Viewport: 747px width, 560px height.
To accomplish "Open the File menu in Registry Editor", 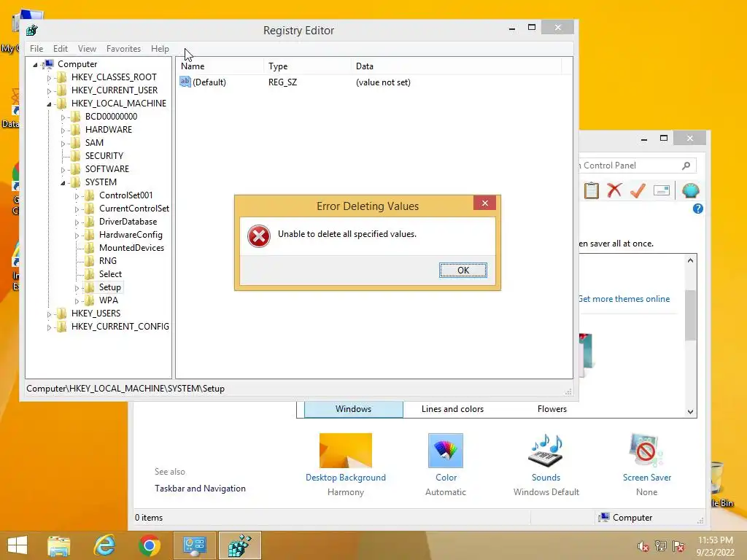I will [x=36, y=49].
